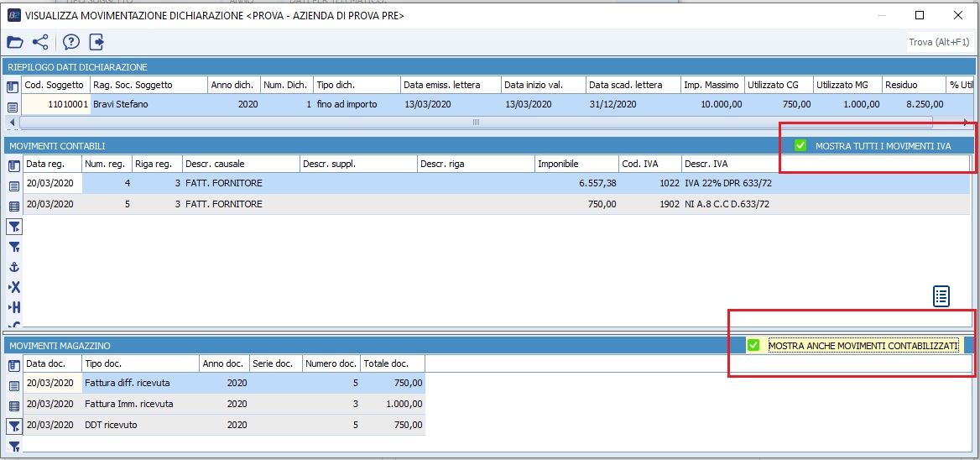Click the Cod. IVA column header
The image size is (980, 460).
tap(649, 164)
